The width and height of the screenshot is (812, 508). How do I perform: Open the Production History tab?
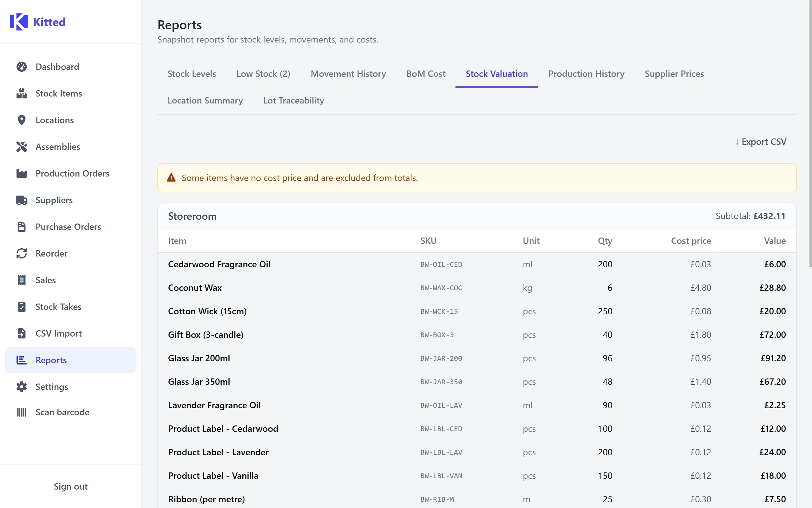(x=586, y=74)
